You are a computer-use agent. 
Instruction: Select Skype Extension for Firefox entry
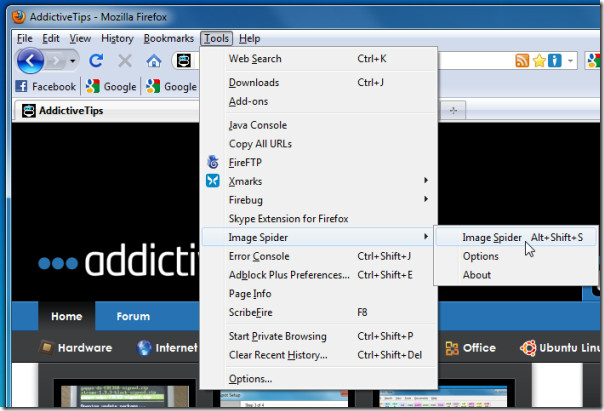(319, 219)
